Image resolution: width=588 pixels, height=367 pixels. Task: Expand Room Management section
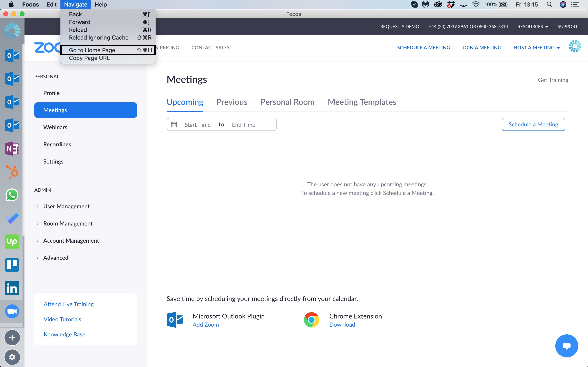68,223
